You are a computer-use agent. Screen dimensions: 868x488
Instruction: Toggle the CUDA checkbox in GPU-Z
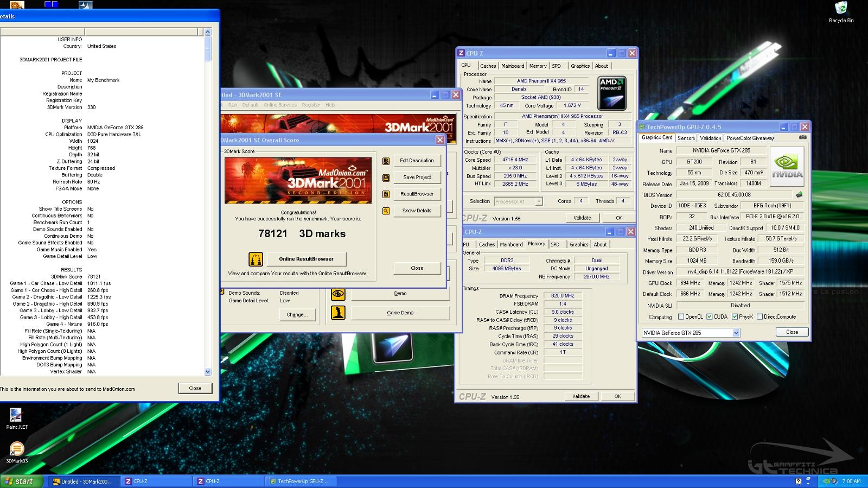point(709,317)
